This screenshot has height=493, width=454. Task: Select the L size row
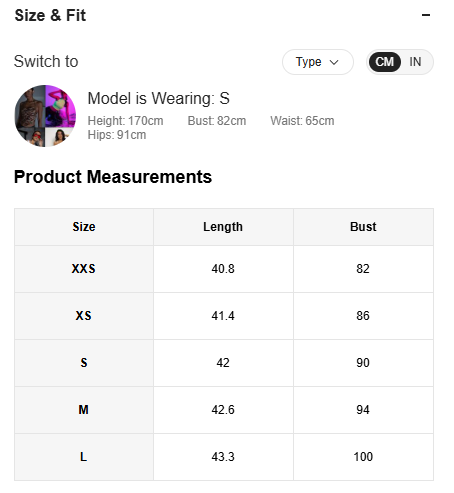pos(224,457)
